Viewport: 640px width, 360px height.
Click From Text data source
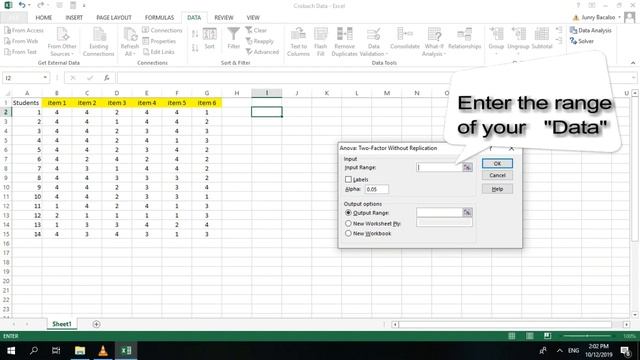[20, 52]
